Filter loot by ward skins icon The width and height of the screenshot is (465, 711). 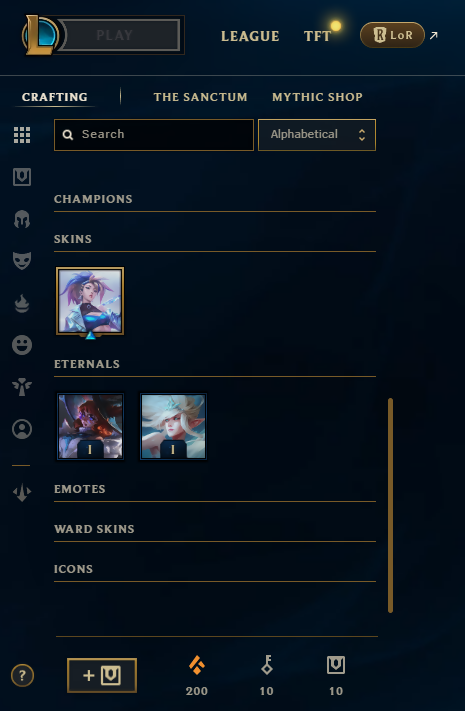point(22,387)
